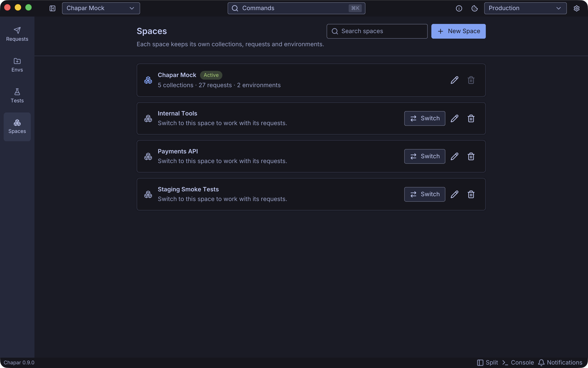
Task: Delete the Payments API space
Action: point(471,156)
